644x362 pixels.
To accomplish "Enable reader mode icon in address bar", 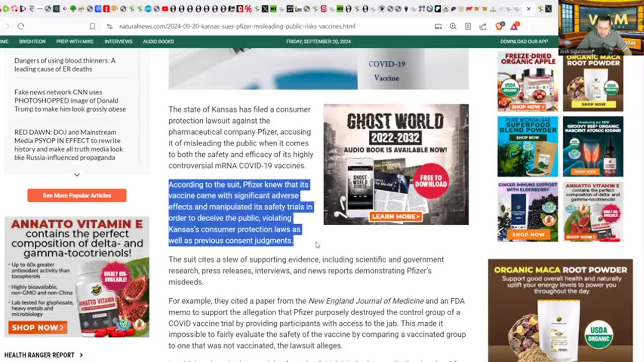I will pyautogui.click(x=468, y=26).
